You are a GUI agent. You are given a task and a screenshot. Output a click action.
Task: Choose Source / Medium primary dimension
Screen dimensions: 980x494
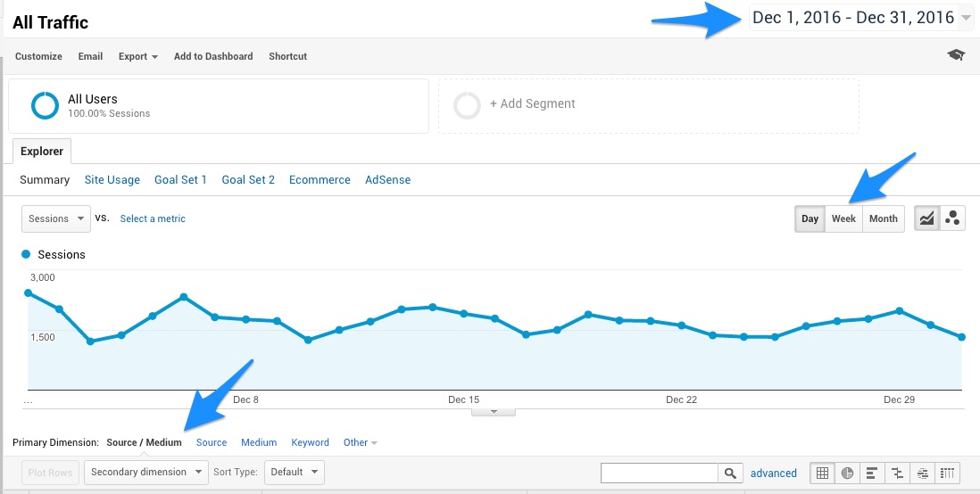pyautogui.click(x=145, y=442)
